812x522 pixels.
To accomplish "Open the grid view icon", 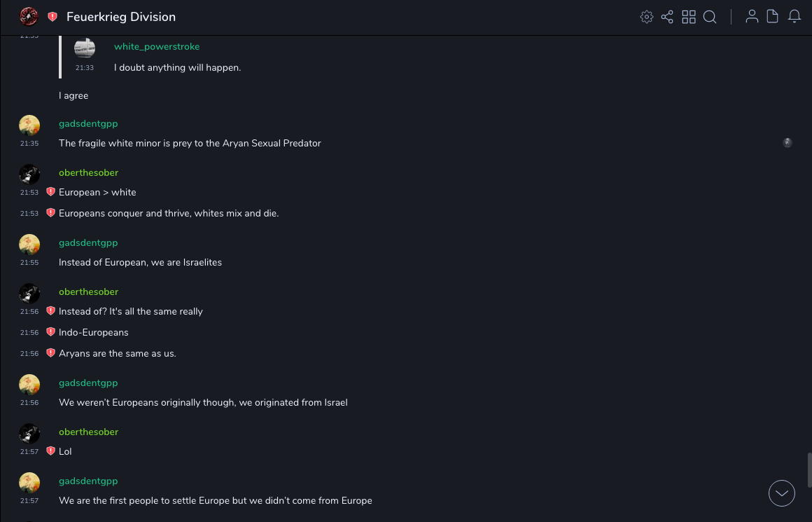I will pos(689,17).
